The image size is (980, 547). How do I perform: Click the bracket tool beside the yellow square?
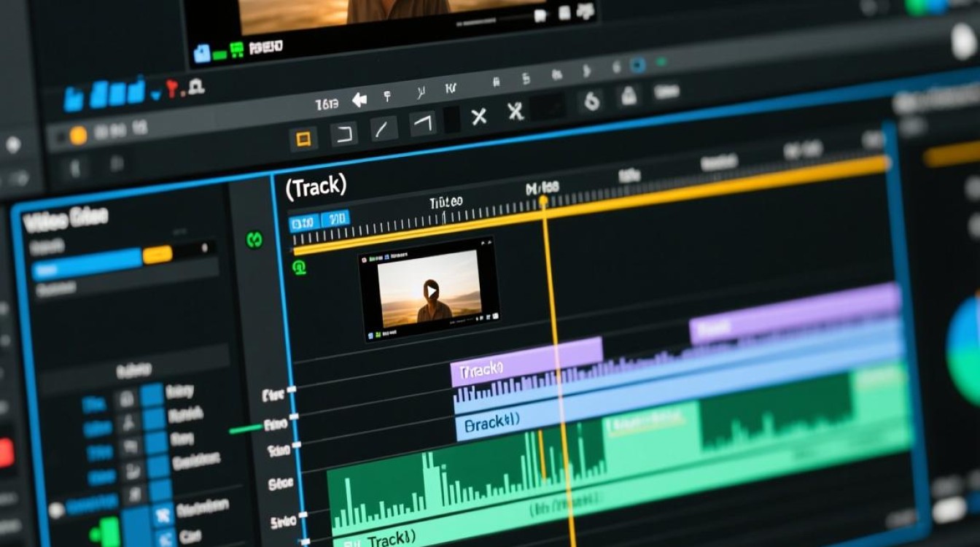click(x=343, y=133)
